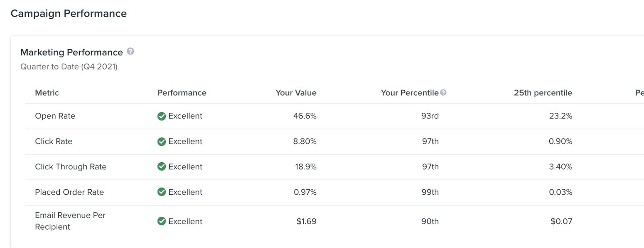Sort by the Metric column header
Image resolution: width=644 pixels, height=248 pixels.
tap(47, 92)
